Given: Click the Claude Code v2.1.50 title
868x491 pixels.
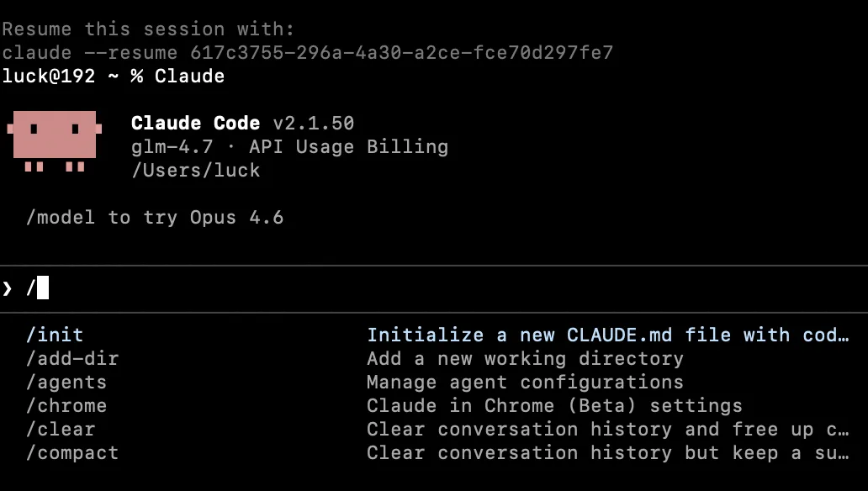Looking at the screenshot, I should tap(242, 123).
